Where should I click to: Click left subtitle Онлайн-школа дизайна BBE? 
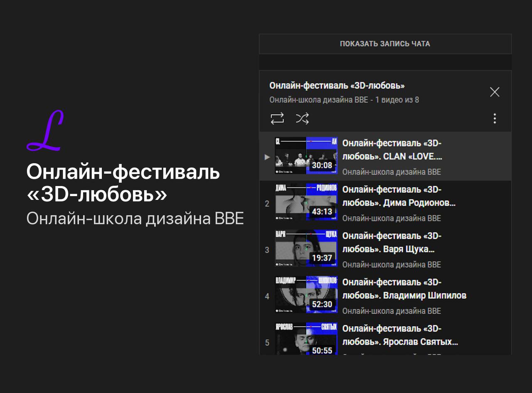(x=135, y=219)
